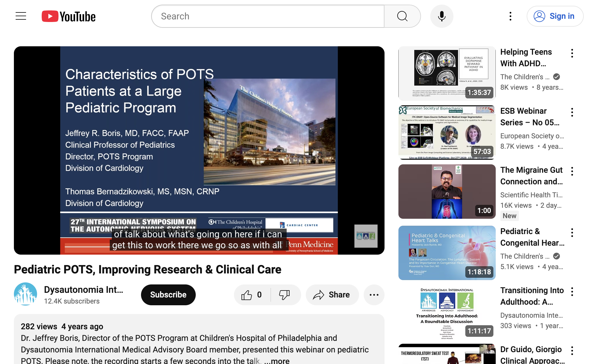Open Helping Teens With ADHD thumbnail
This screenshot has width=593, height=364.
click(447, 73)
